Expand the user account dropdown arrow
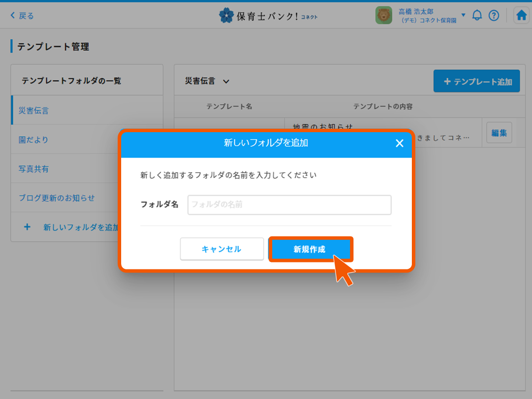532x399 pixels. point(463,15)
